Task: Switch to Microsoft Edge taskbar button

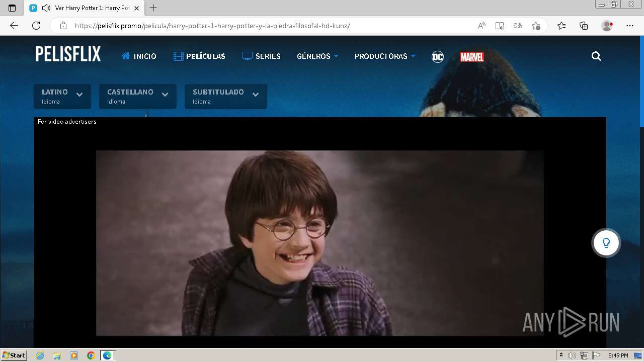Action: coord(108,355)
